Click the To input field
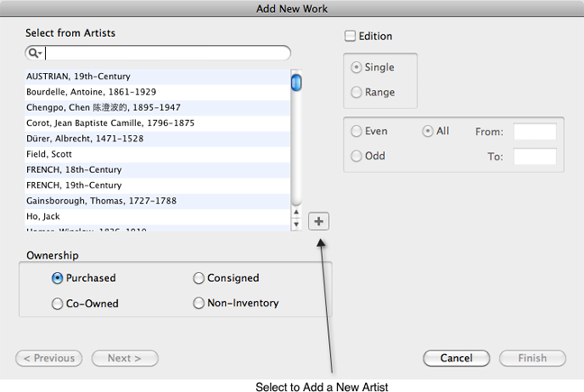The image size is (584, 392). pyautogui.click(x=534, y=157)
